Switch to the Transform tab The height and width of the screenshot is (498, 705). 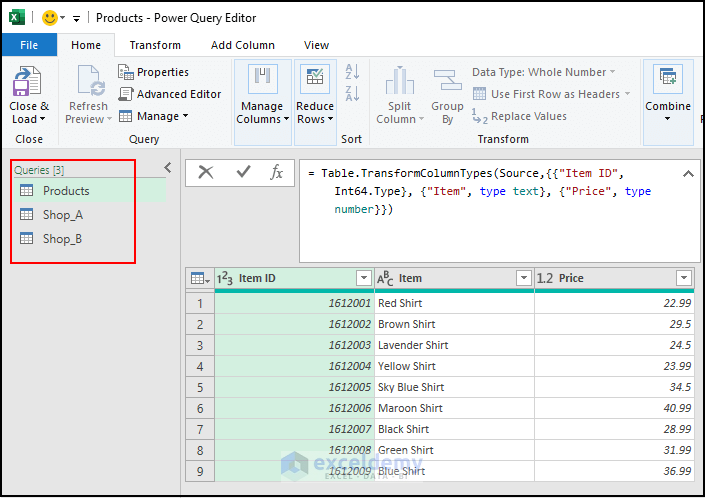(x=155, y=45)
